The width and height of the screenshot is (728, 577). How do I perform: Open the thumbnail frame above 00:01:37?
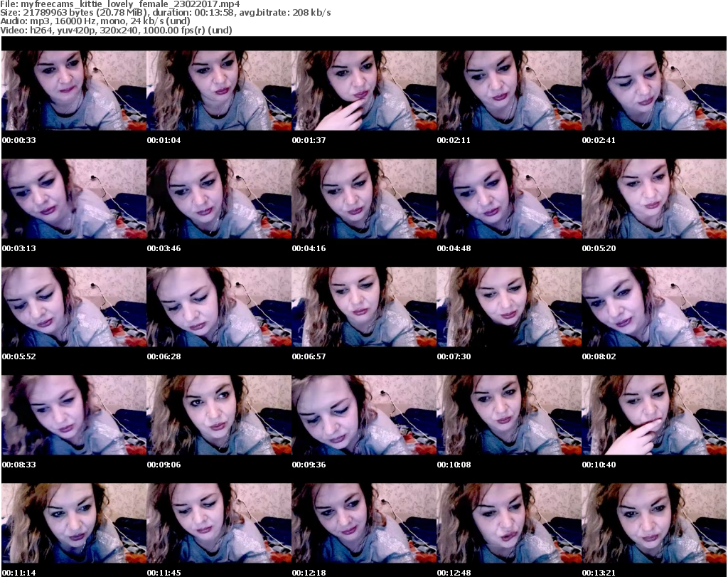[x=364, y=90]
